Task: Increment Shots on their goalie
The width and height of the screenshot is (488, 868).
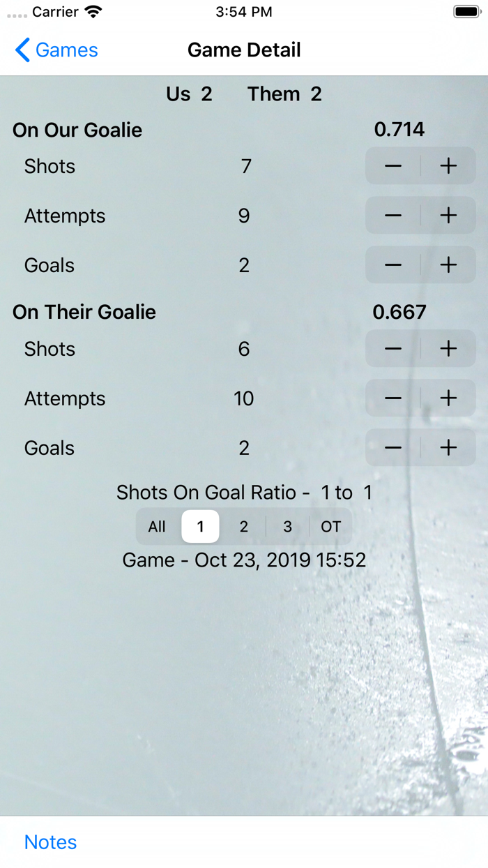Action: click(x=449, y=349)
